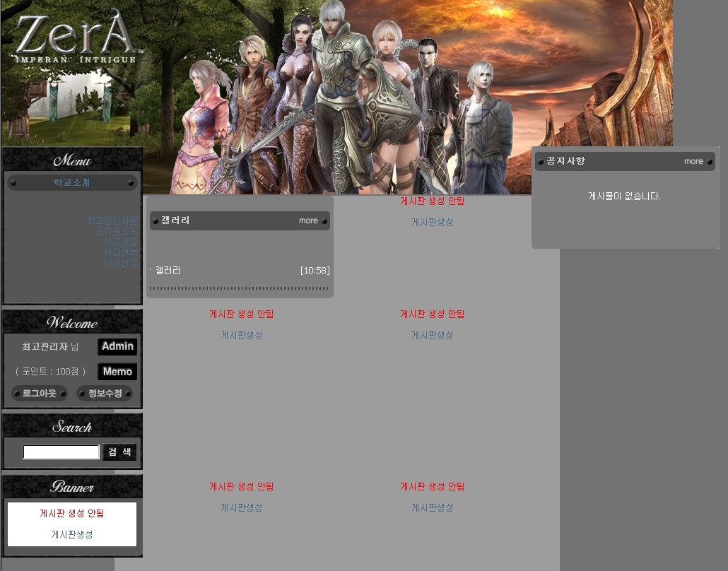Image resolution: width=728 pixels, height=571 pixels.
Task: Open the 공지사항 board title
Action: coord(565,160)
